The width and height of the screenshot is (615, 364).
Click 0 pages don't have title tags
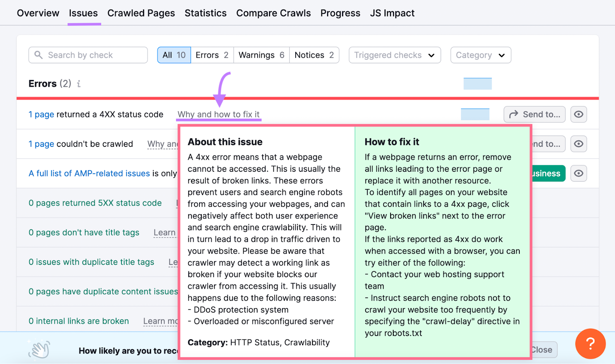point(84,233)
